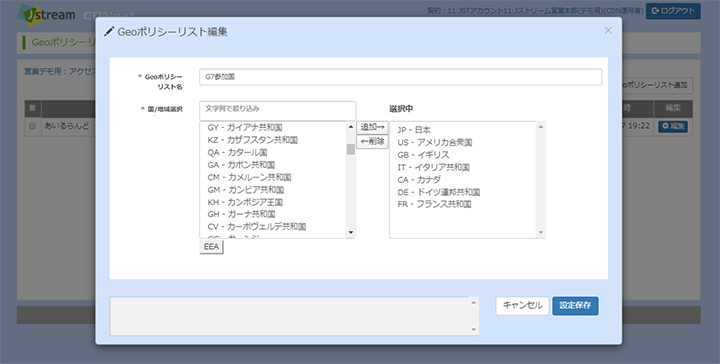
Task: Select DE - ドイツ連邦共和国 in selected list
Action: [439, 192]
